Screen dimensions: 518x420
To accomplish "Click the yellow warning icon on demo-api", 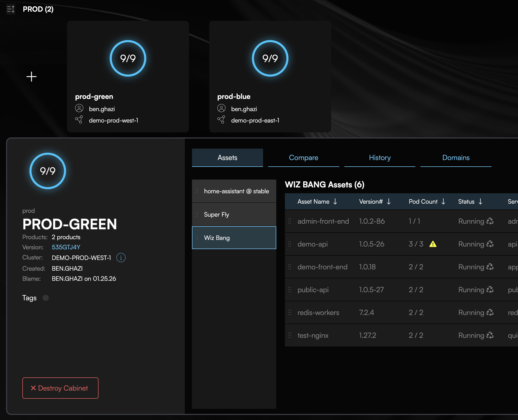I will [433, 244].
